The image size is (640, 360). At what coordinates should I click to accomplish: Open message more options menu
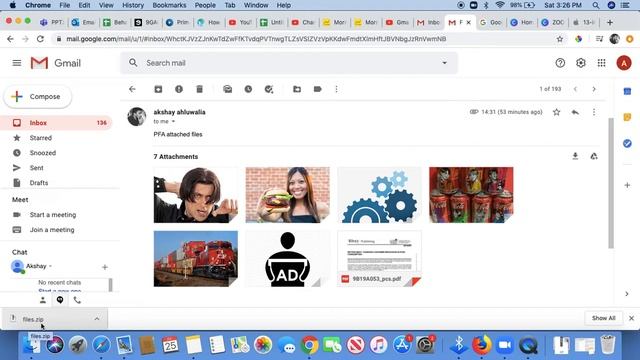tap(594, 112)
